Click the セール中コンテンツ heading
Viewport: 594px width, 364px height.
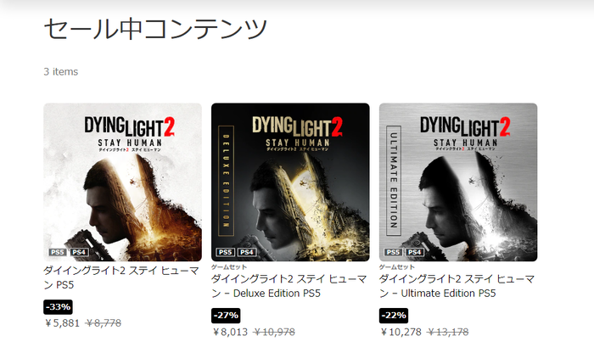[x=155, y=29]
